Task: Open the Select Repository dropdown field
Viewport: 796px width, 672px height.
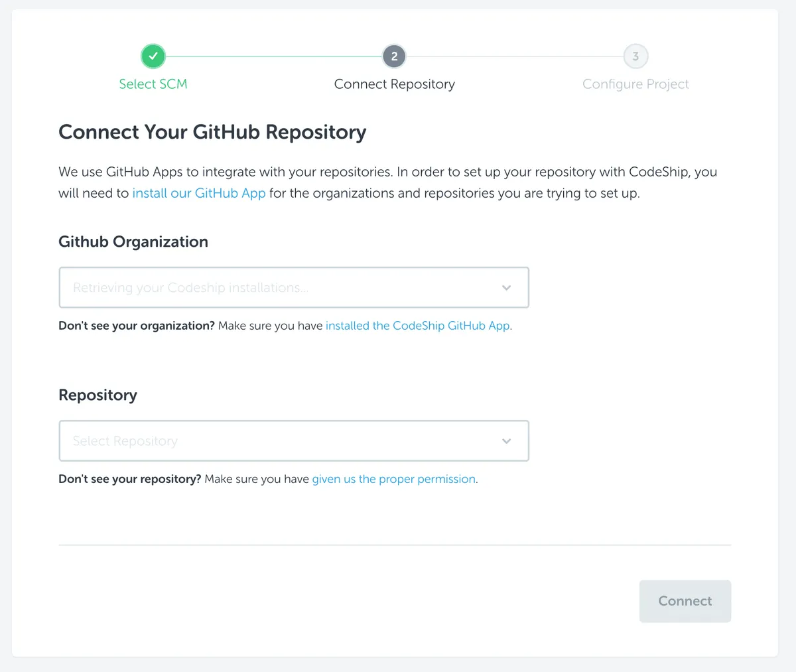Action: (279, 441)
